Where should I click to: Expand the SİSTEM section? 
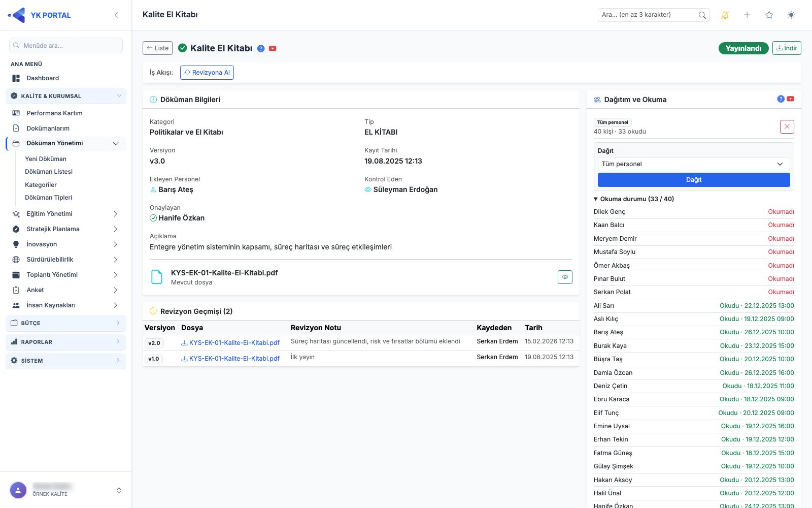[66, 361]
